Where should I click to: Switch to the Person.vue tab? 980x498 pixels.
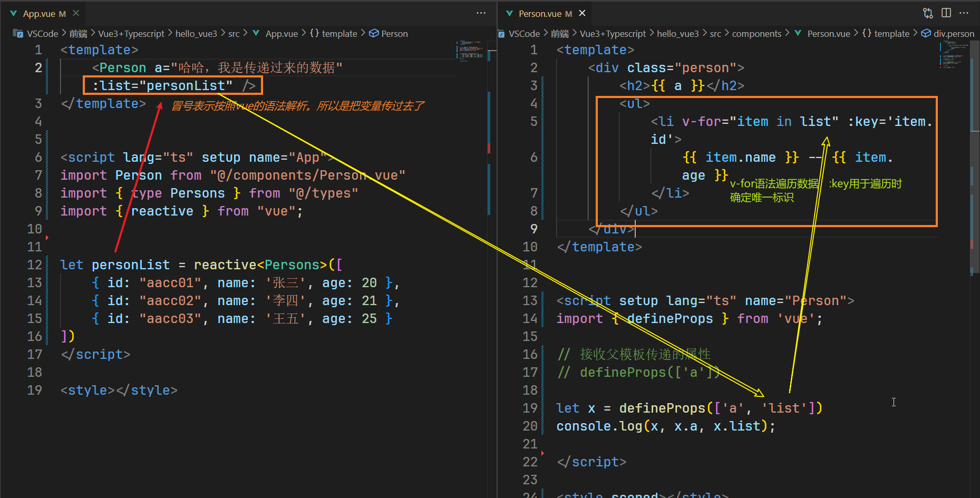[x=540, y=14]
